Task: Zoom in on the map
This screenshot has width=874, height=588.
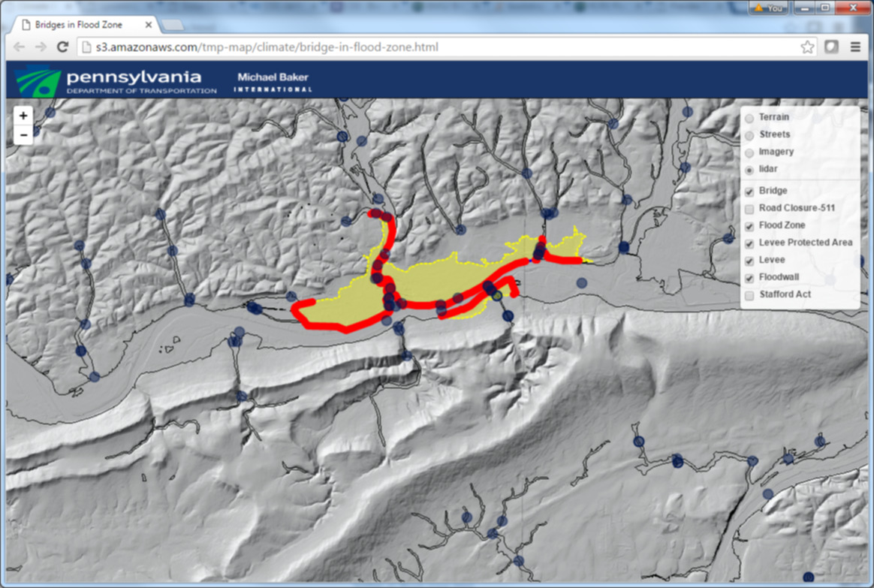Action: 23,116
